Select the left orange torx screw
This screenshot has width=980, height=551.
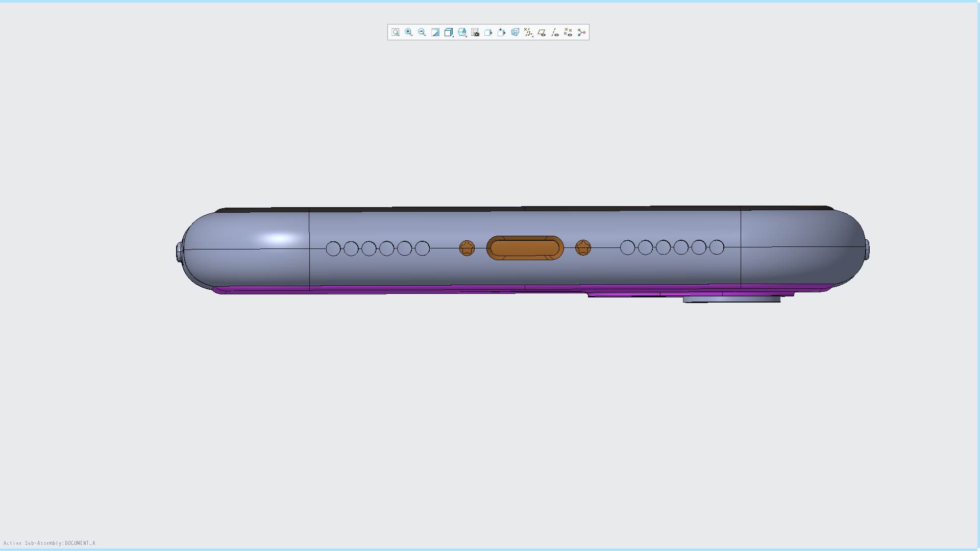[466, 248]
